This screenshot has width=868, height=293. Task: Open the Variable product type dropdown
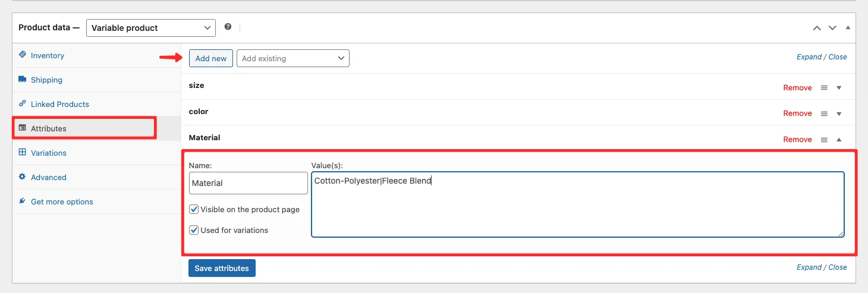151,28
